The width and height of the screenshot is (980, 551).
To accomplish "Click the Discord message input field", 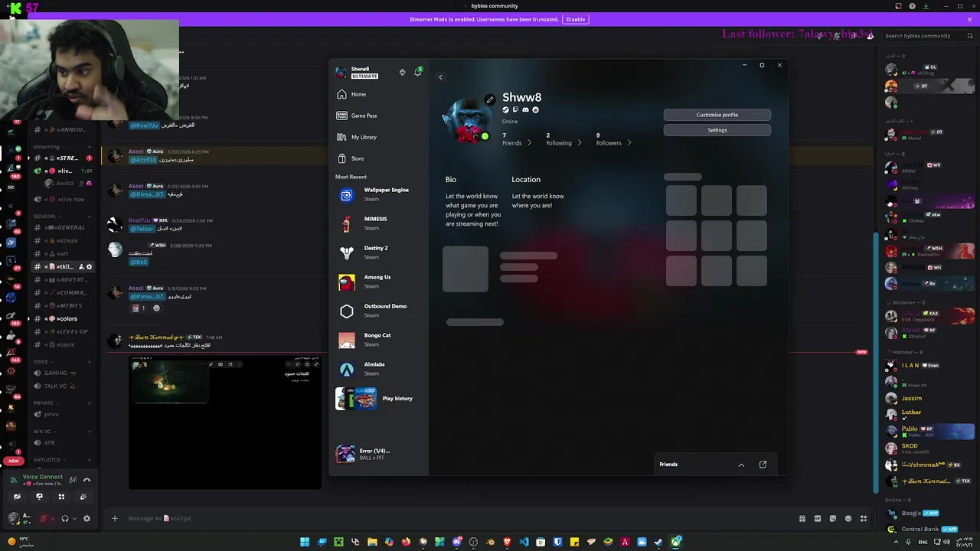I will pyautogui.click(x=459, y=518).
